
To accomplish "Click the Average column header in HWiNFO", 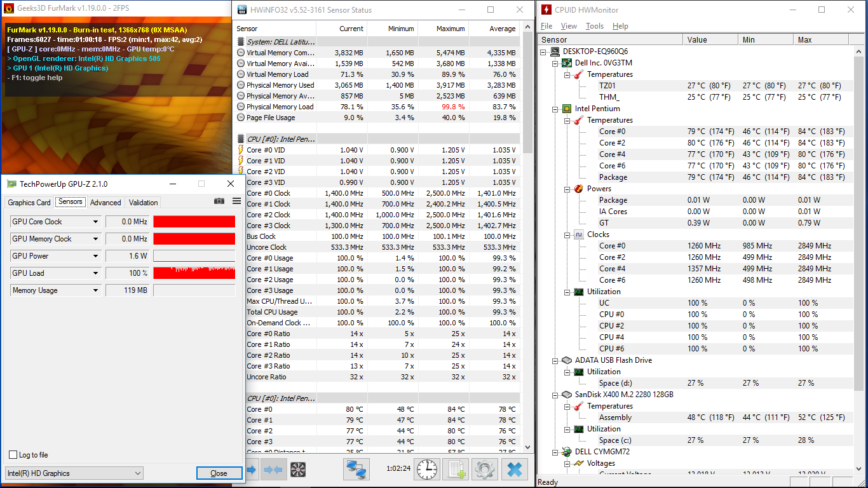I will point(494,29).
